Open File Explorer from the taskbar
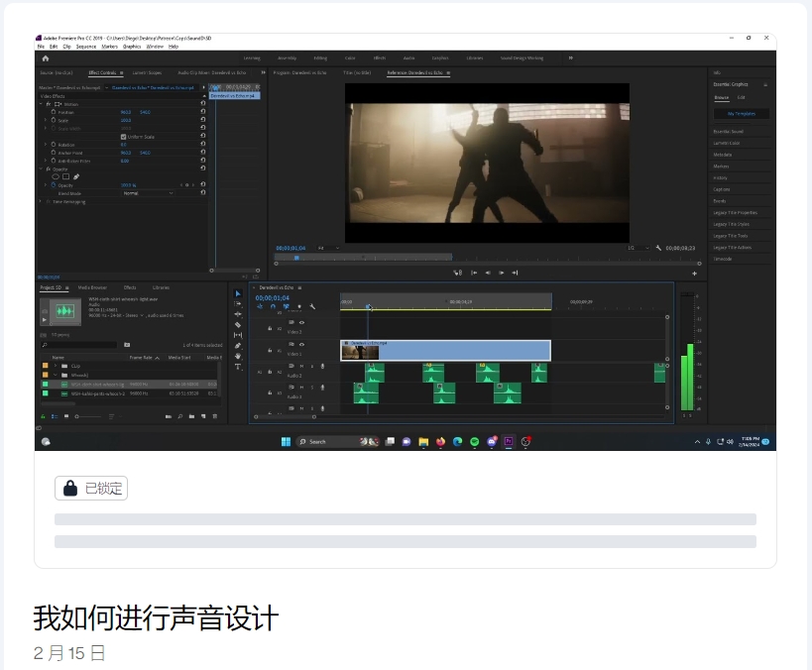Viewport: 812px width, 670px height. [423, 441]
